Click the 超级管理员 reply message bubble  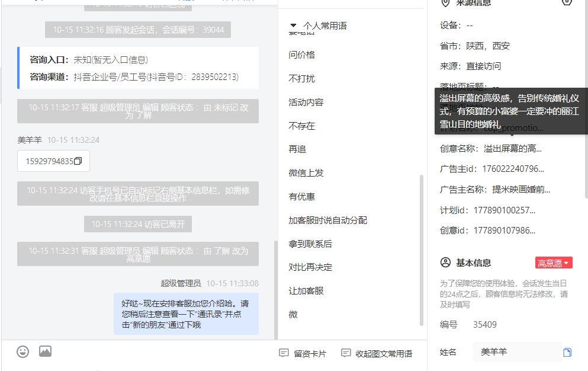click(187, 314)
